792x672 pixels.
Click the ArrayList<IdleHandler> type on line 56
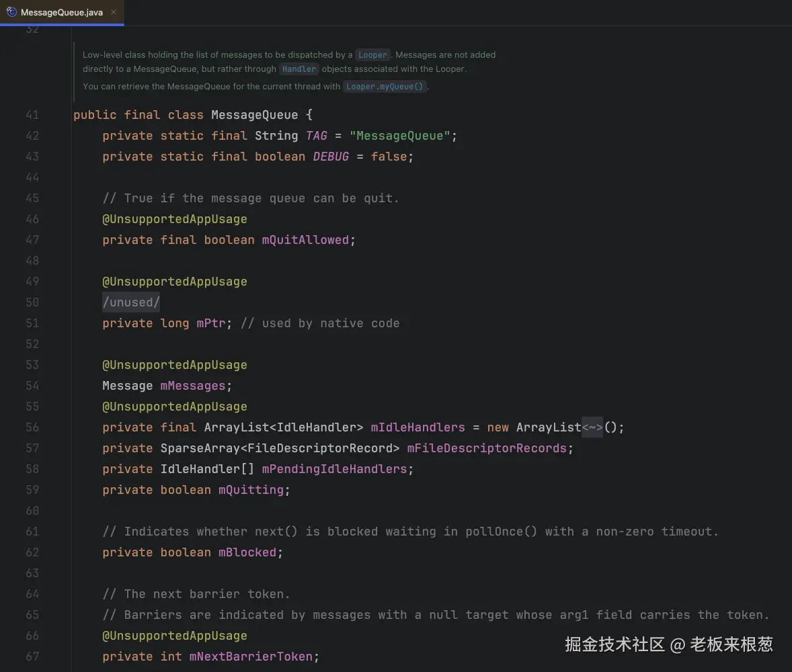coord(283,427)
